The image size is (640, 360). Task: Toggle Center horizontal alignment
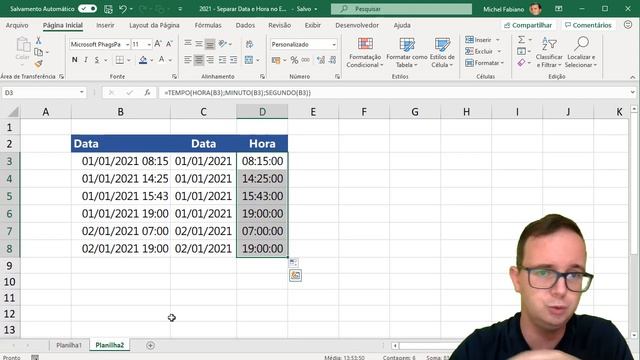click(x=199, y=60)
